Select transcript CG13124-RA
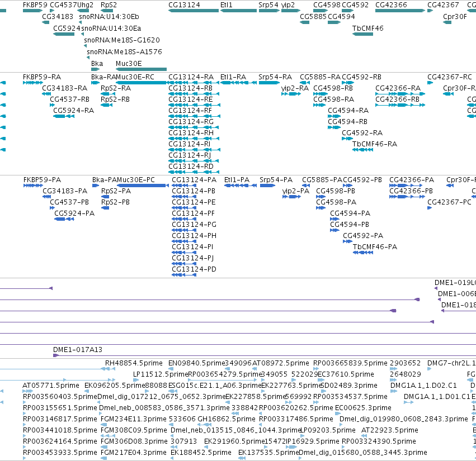The height and width of the screenshot is (461, 476). pyautogui.click(x=191, y=77)
